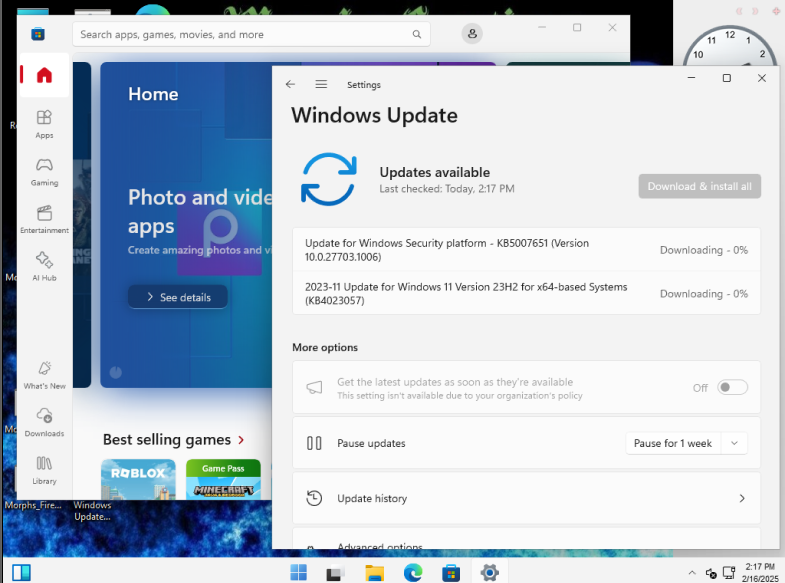Image resolution: width=785 pixels, height=583 pixels.
Task: Click the Store search input field
Action: (251, 34)
